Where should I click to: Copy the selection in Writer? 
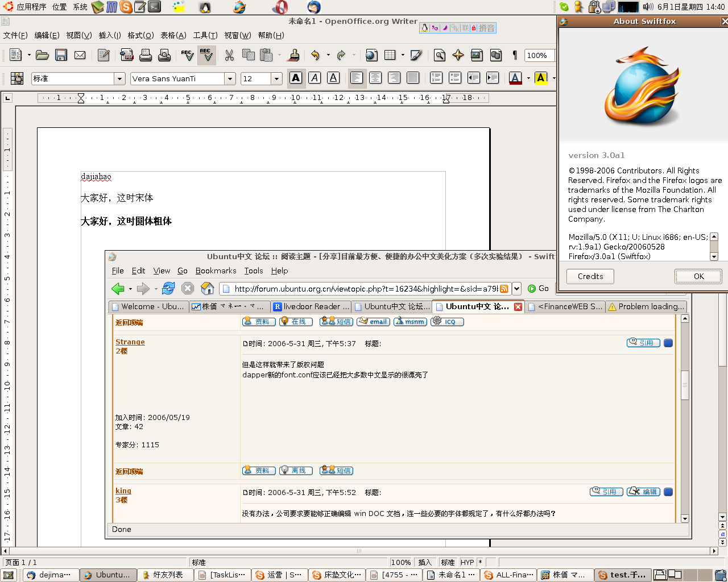click(x=248, y=55)
